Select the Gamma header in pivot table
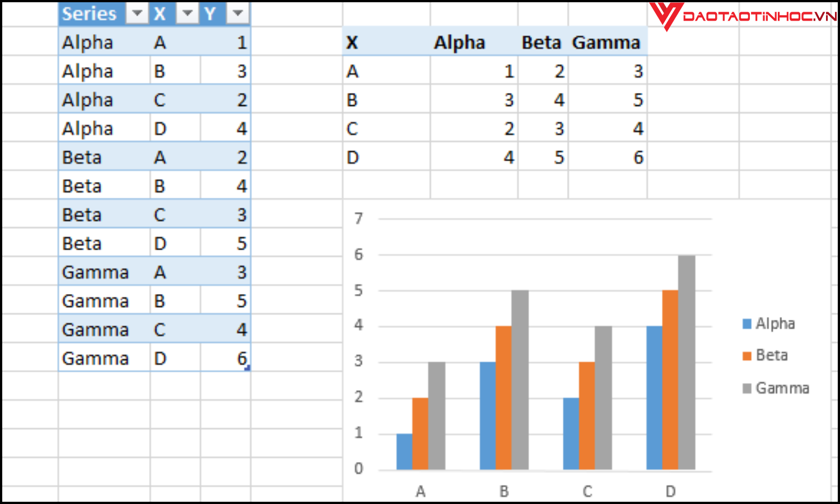This screenshot has width=840, height=504. click(x=606, y=43)
